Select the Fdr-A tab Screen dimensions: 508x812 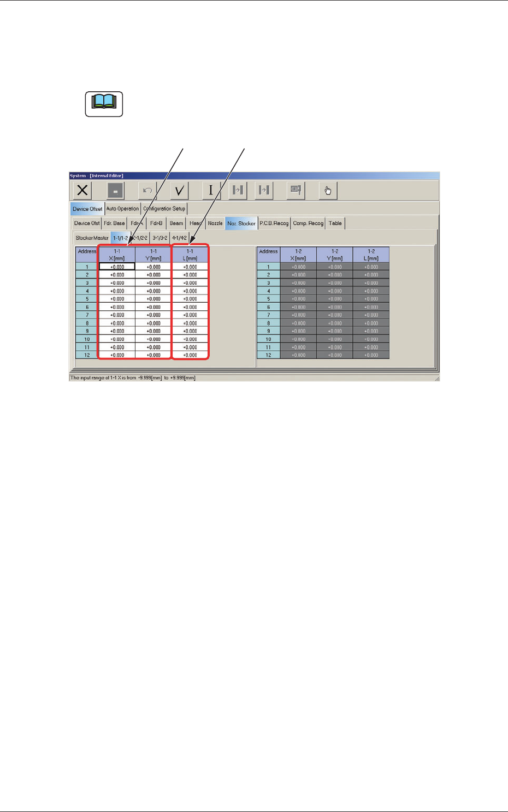137,223
